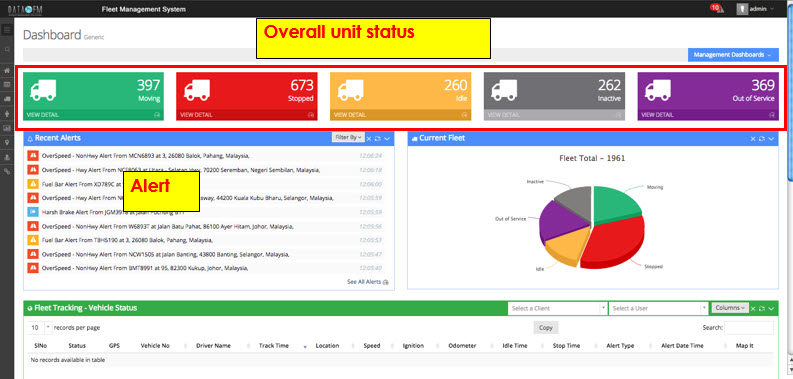Focus the Search input in Fleet Tracking
The width and height of the screenshot is (793, 379).
click(x=749, y=327)
